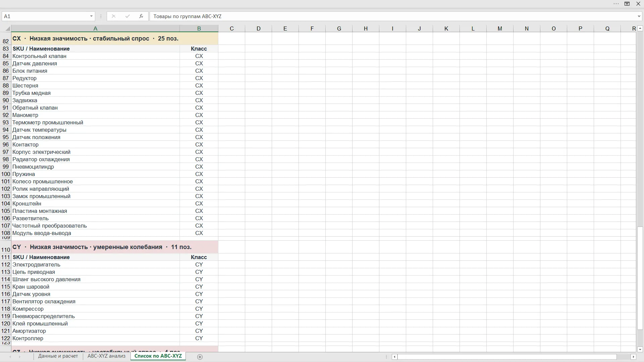Click the Insert Function fx icon

[x=141, y=16]
